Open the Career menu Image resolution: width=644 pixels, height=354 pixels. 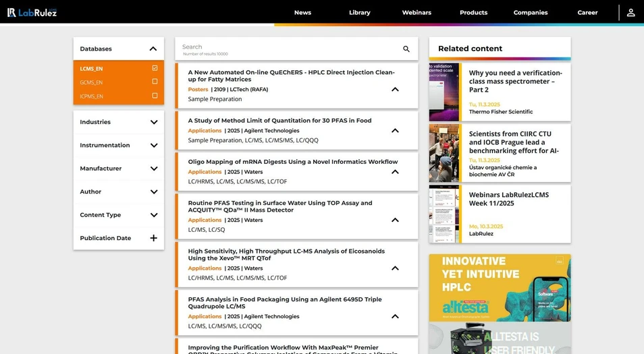[587, 13]
